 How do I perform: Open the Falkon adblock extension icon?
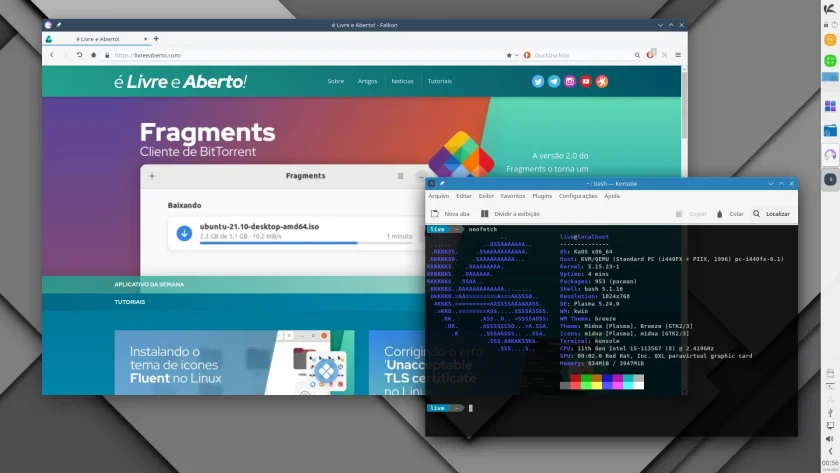[x=650, y=55]
